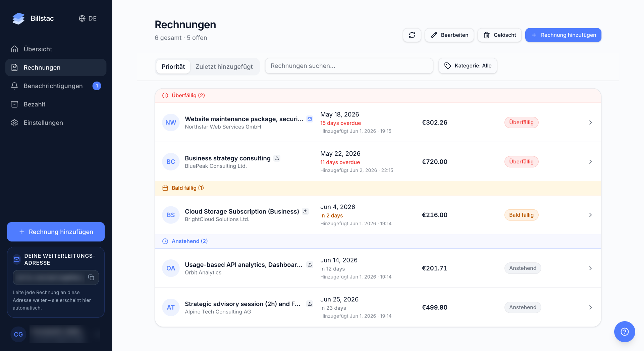This screenshot has height=351, width=644.
Task: Click the alert icon in the Überfällig header
Action: tap(165, 96)
